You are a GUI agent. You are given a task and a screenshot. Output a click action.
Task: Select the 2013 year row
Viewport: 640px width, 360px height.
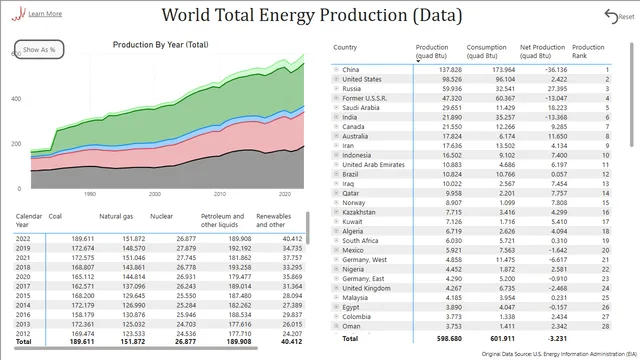click(x=159, y=324)
